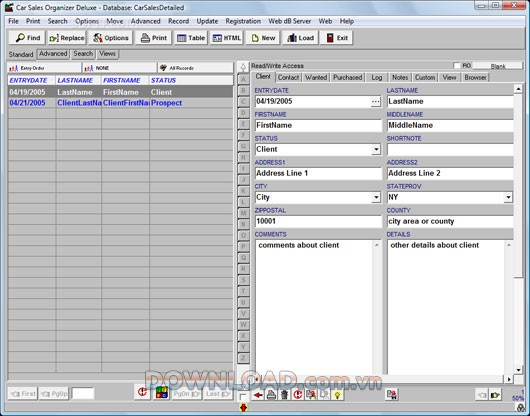Click the trash can delete icon in bottom toolbar

coord(284,394)
